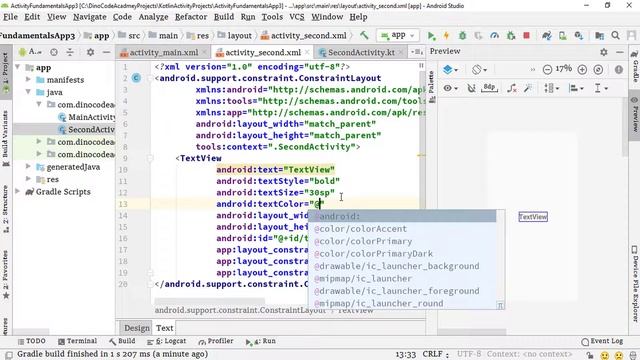Open the hidden editor tabs list dropdown
The image size is (640, 360).
[417, 52]
